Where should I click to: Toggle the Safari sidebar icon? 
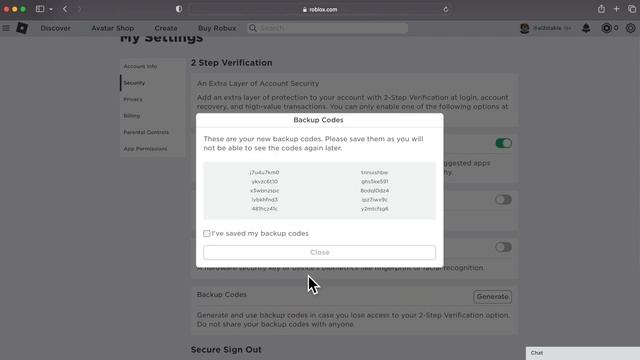(40, 9)
